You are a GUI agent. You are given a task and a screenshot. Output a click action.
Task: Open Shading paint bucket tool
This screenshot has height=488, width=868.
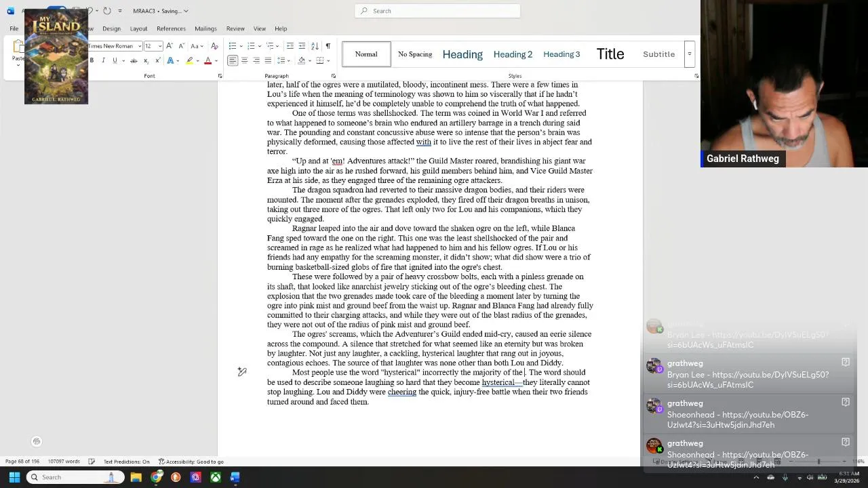[301, 60]
